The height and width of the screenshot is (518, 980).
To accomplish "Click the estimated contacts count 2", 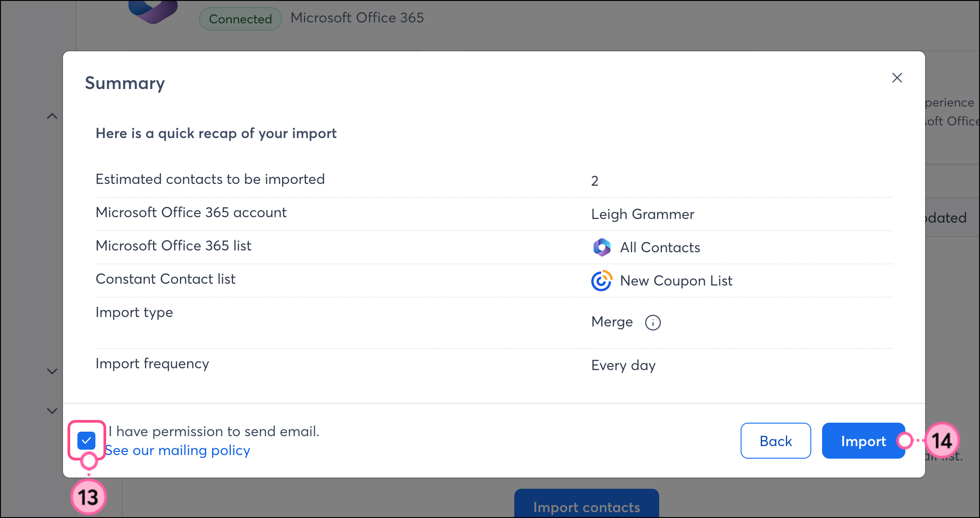I will [x=595, y=181].
